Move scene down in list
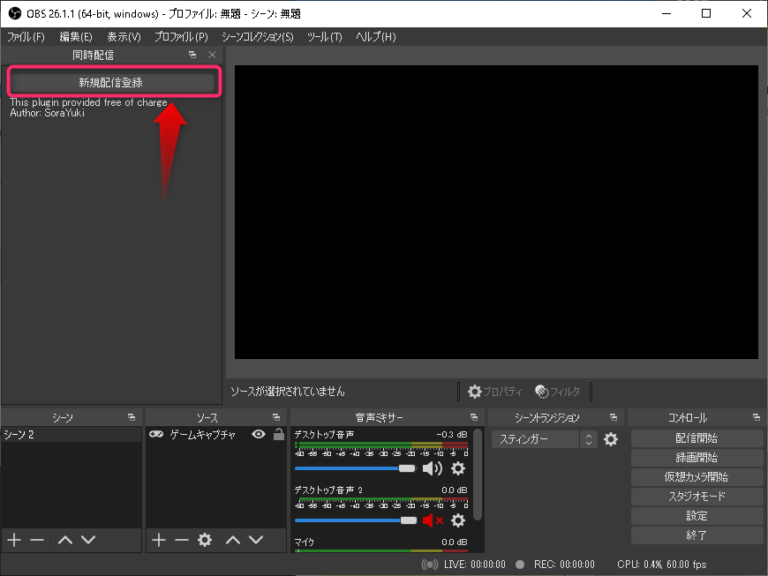Image resolution: width=768 pixels, height=576 pixels. click(88, 540)
